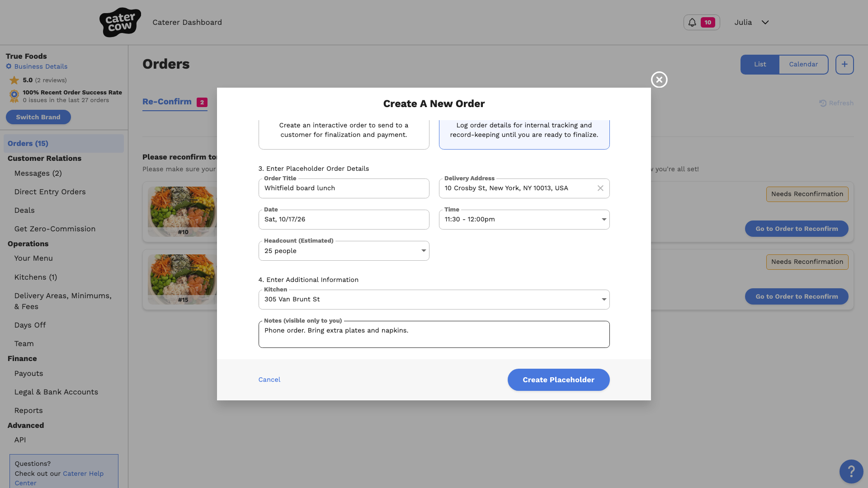The height and width of the screenshot is (488, 868).
Task: Open order #15 thumbnail
Action: pos(182,279)
